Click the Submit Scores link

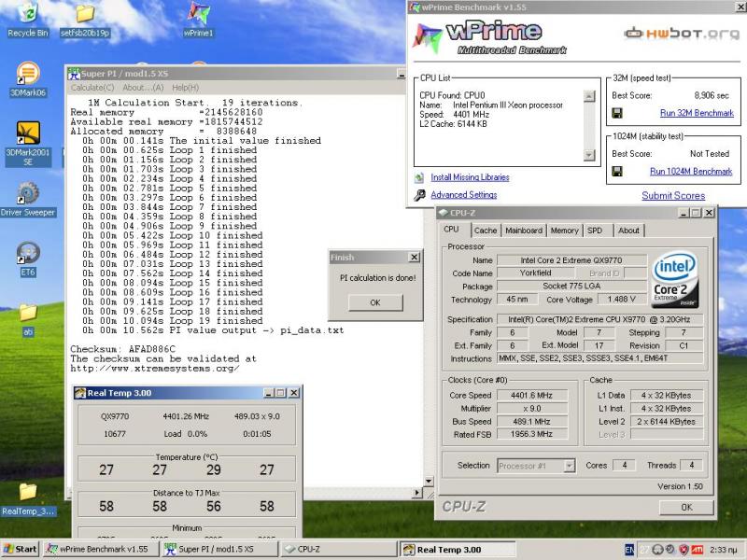673,196
